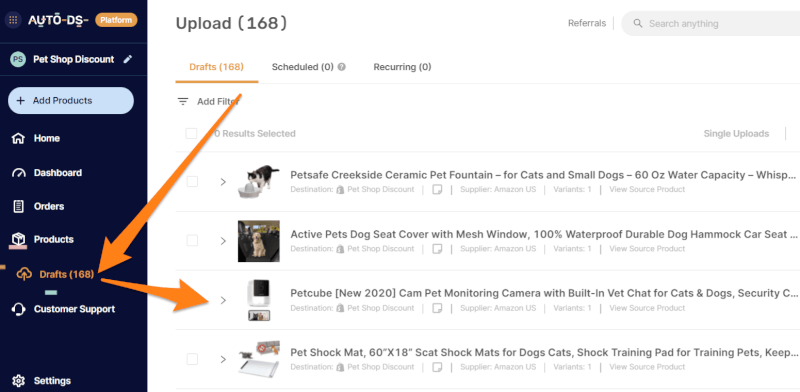Screen dimensions: 800x392
Task: Open the app grid menu icon
Action: click(13, 20)
